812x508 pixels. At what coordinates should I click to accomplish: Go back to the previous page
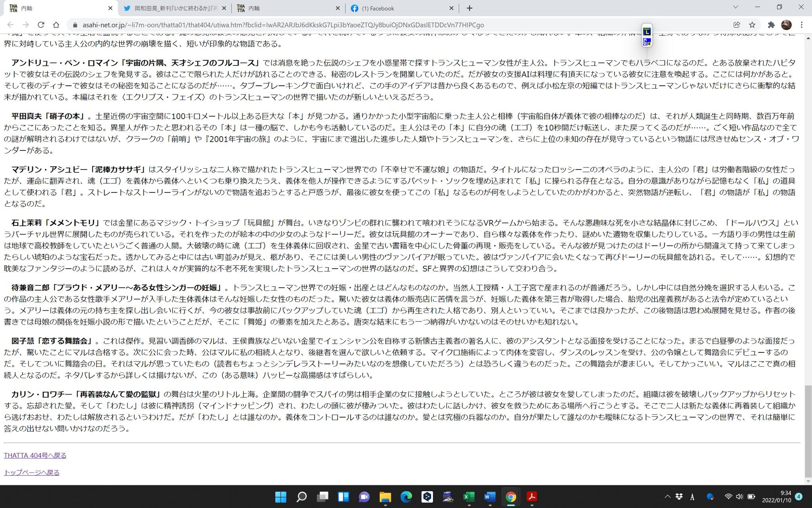coord(11,25)
